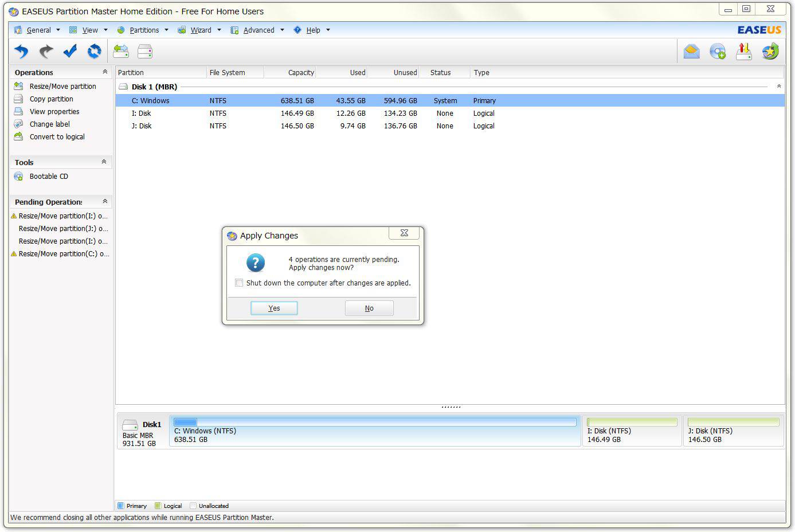Click the Bootable CD tool icon
795x532 pixels.
[18, 176]
